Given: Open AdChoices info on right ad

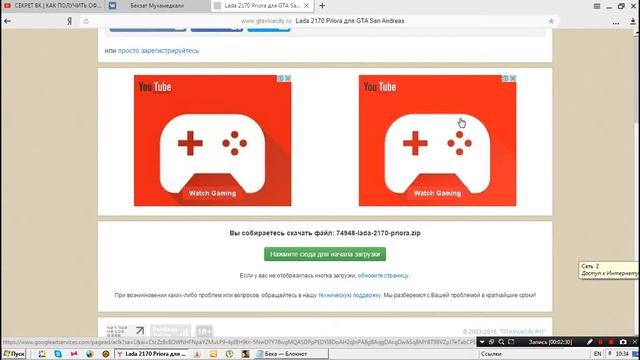Looking at the screenshot, I should tap(506, 78).
